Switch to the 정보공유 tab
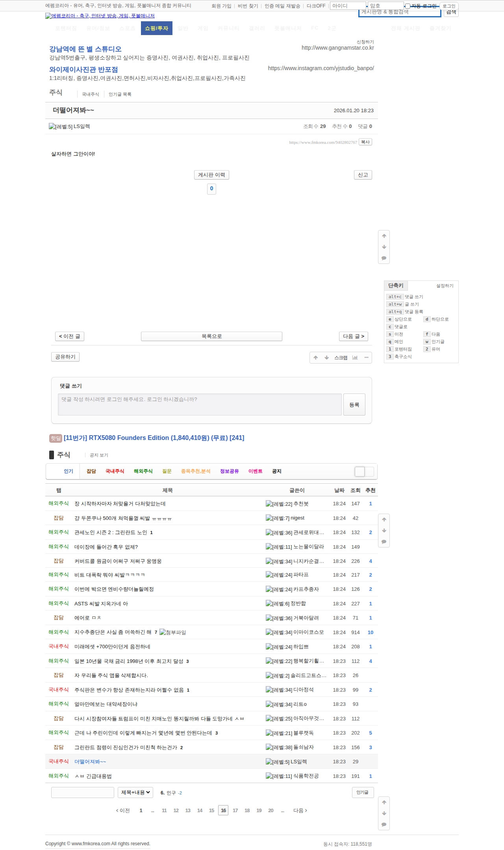Viewport: 504px width, 850px height. pos(230,471)
